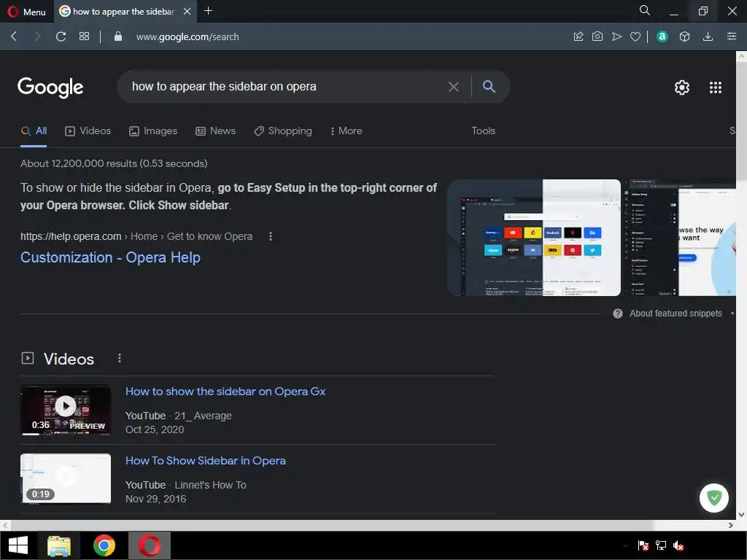Open the Tools filter options
Screen dimensions: 747x560
pos(483,131)
